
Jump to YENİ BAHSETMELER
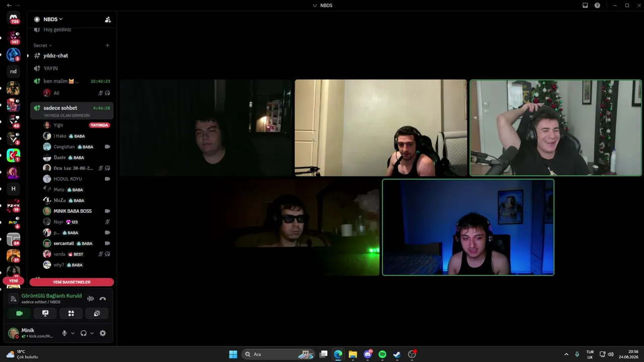point(71,282)
